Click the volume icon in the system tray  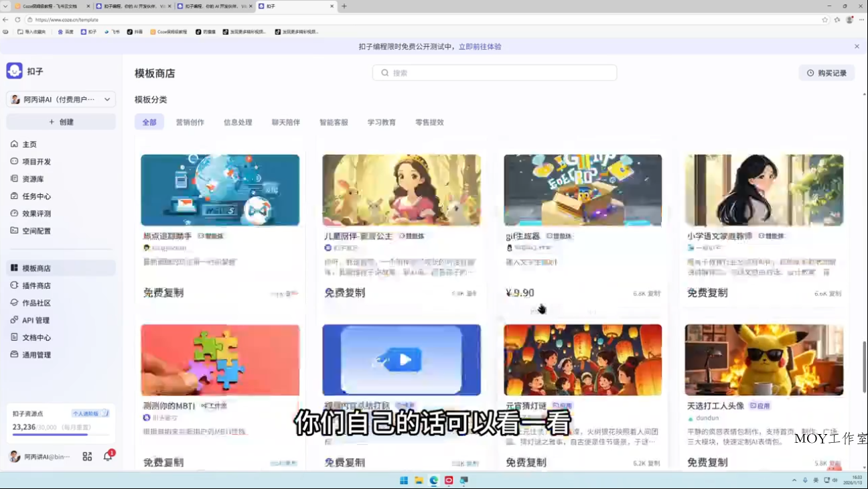pyautogui.click(x=835, y=480)
